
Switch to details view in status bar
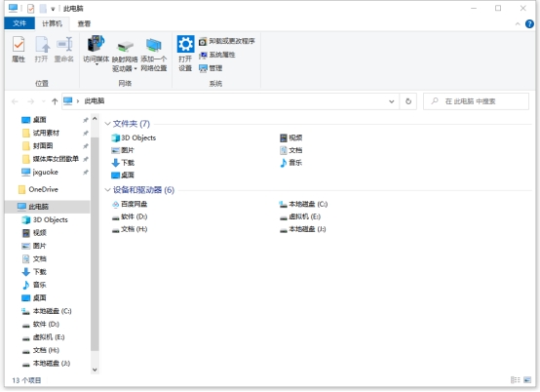click(516, 380)
